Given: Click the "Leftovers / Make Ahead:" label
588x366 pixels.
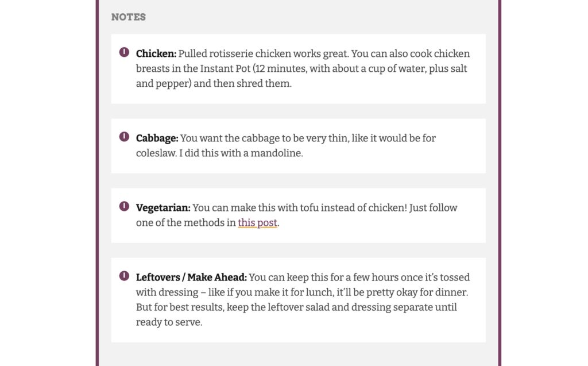Looking at the screenshot, I should [191, 278].
